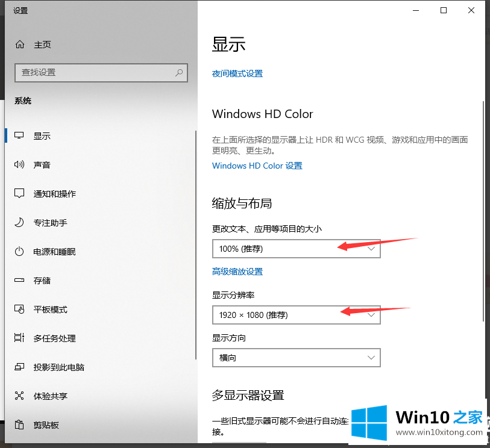Click the 多显示器设置 heading
Viewport: 490px width, 448px height.
tap(248, 395)
